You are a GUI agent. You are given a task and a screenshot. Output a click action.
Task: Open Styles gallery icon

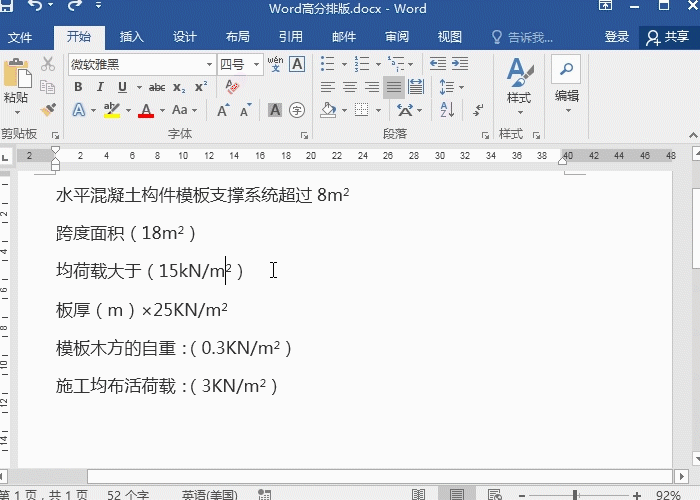click(519, 72)
